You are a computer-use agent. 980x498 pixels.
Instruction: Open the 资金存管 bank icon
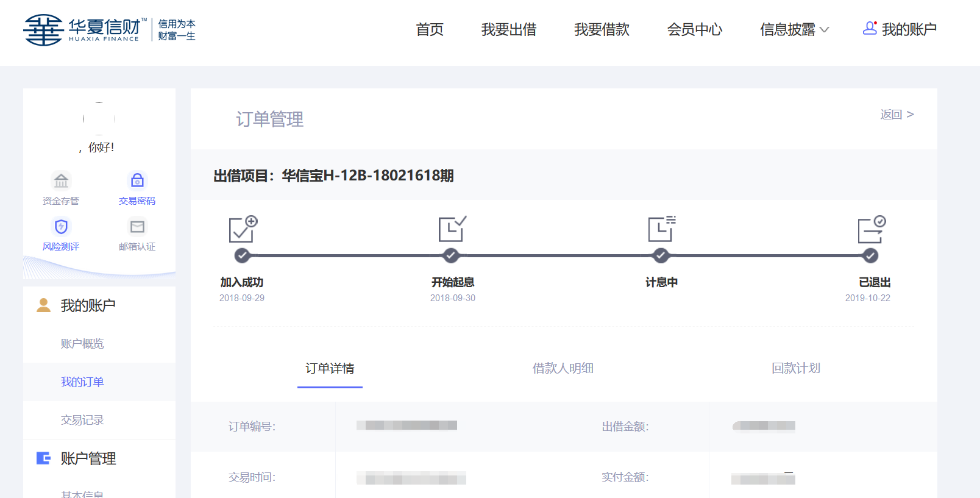pos(61,180)
